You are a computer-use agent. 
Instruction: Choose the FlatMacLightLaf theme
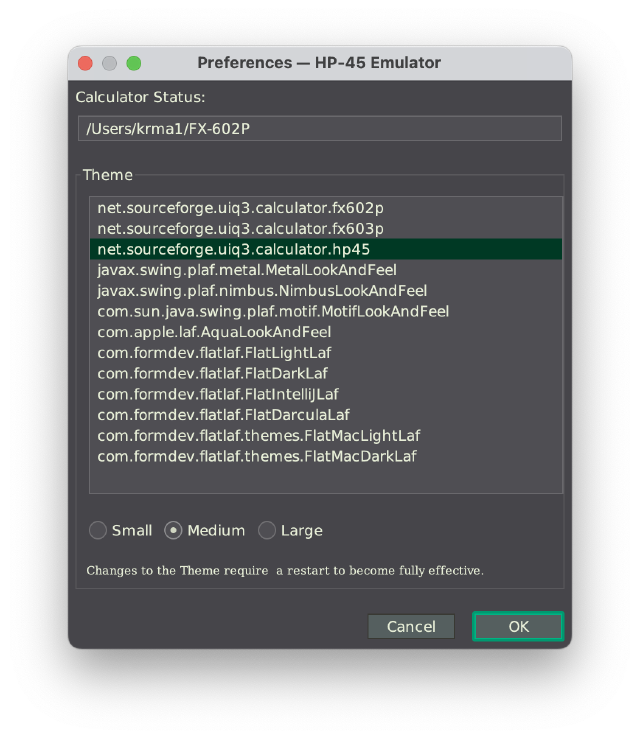326,436
